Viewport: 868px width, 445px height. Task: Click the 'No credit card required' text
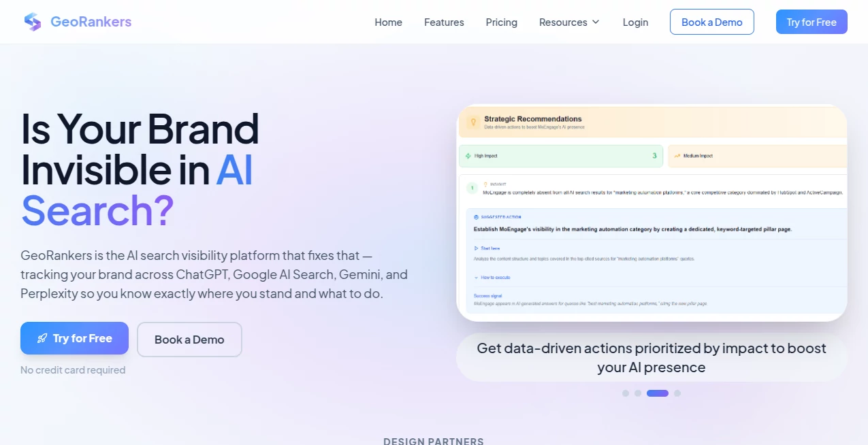pos(73,370)
